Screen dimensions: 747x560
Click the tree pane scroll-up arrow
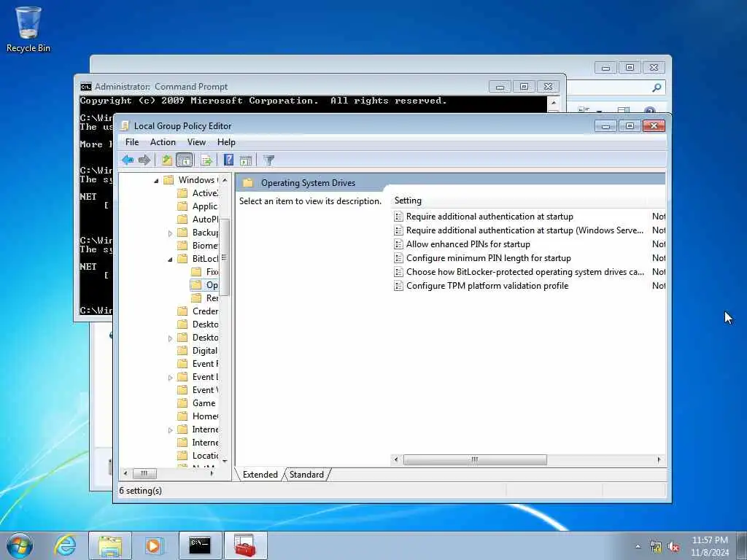(x=225, y=181)
